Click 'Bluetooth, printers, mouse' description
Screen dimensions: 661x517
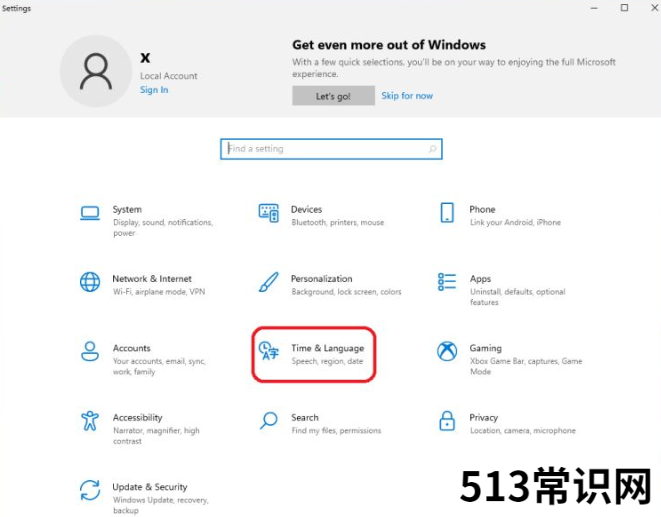click(338, 222)
